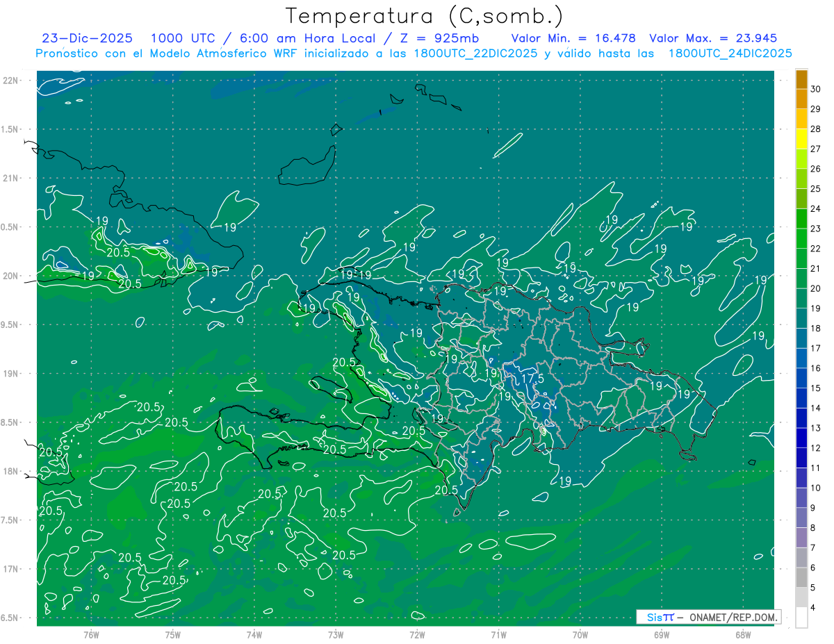
Task: Click the 'Valor Max. = 23.945' readout
Action: click(713, 38)
